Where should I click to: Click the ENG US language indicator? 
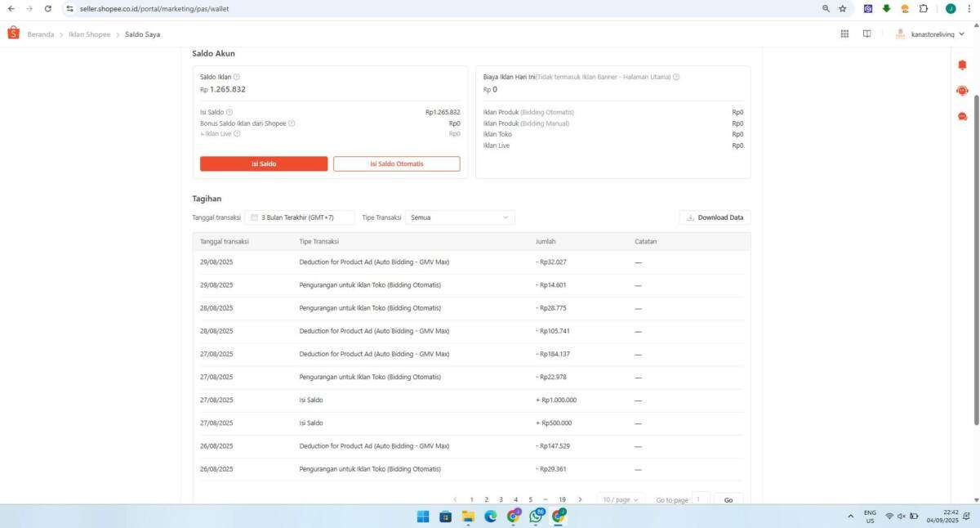pos(870,516)
